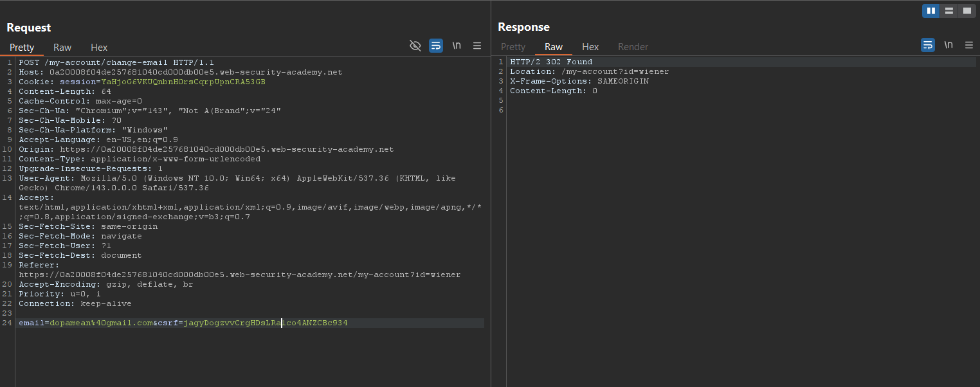Click the Sec-Fetch-Mode: navigate header

pyautogui.click(x=80, y=236)
